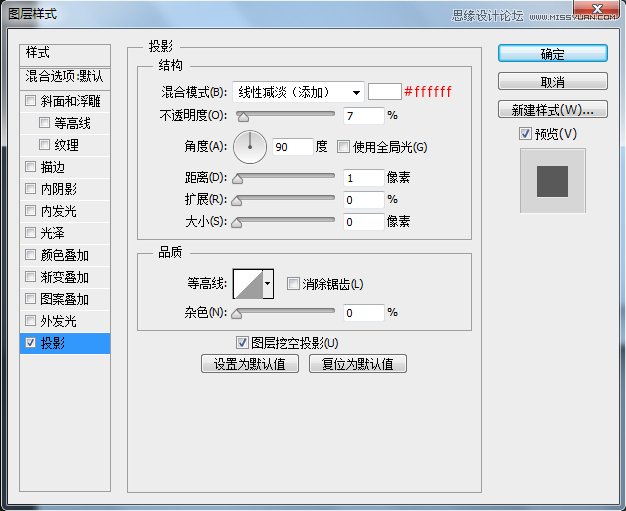626x511 pixels.
Task: Select the 斜面和浮雕 style row
Action: point(65,101)
